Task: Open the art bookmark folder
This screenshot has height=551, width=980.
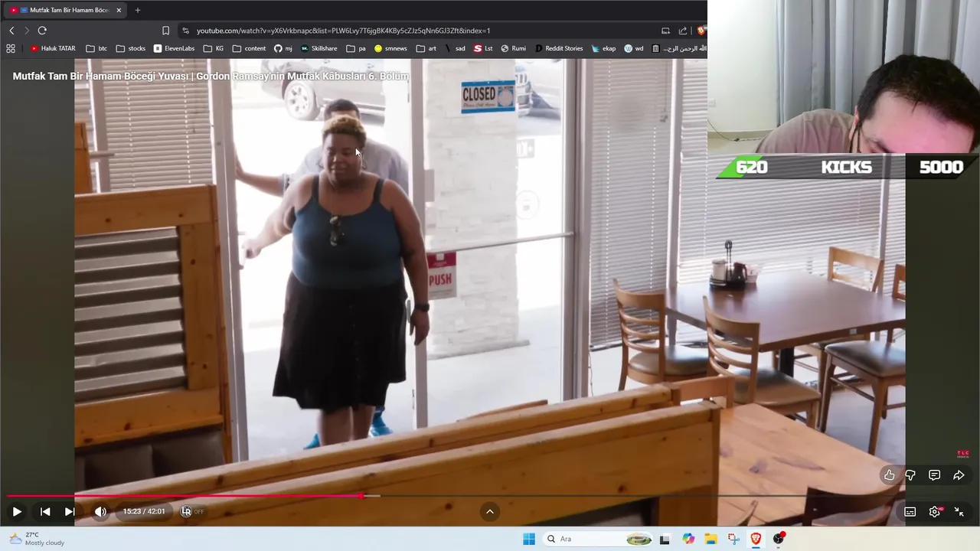Action: pos(426,48)
